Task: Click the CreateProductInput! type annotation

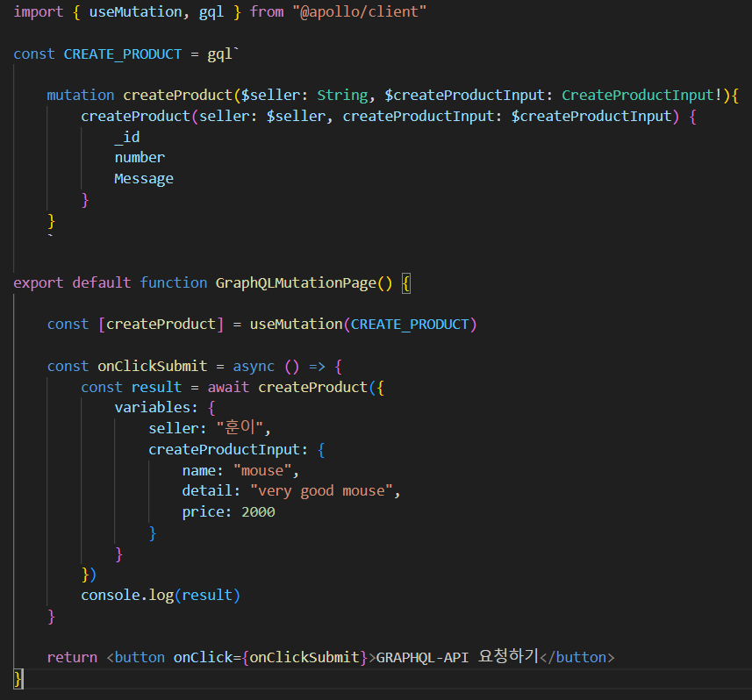Action: coord(641,95)
